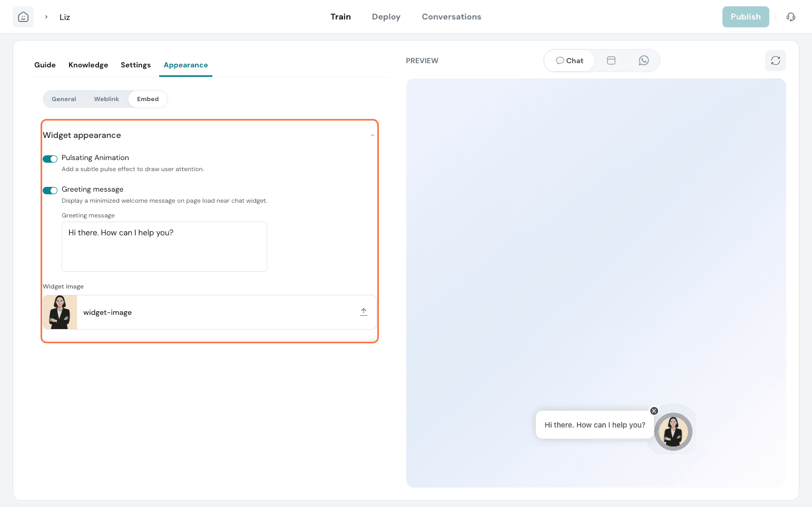This screenshot has width=812, height=507.
Task: Select the Weblink appearance sub-tab
Action: (106, 99)
